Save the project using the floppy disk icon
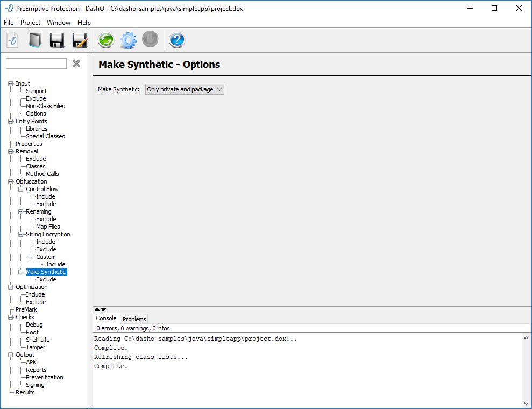The height and width of the screenshot is (409, 532). (57, 40)
